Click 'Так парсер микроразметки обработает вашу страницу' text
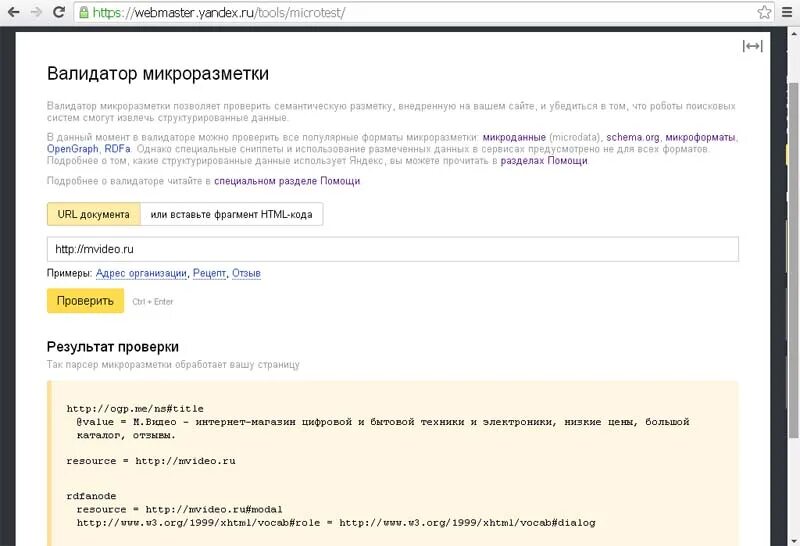Viewport: 800px width, 546px height. [173, 365]
